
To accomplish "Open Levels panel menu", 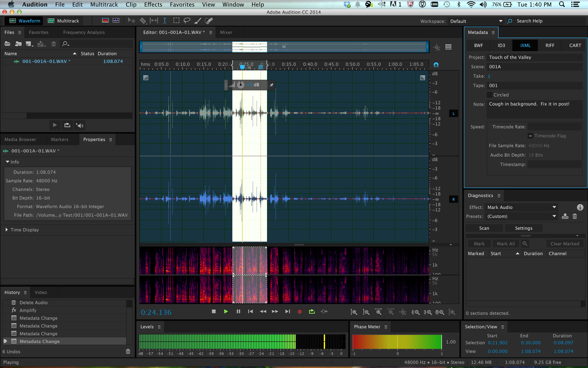I will click(x=159, y=327).
